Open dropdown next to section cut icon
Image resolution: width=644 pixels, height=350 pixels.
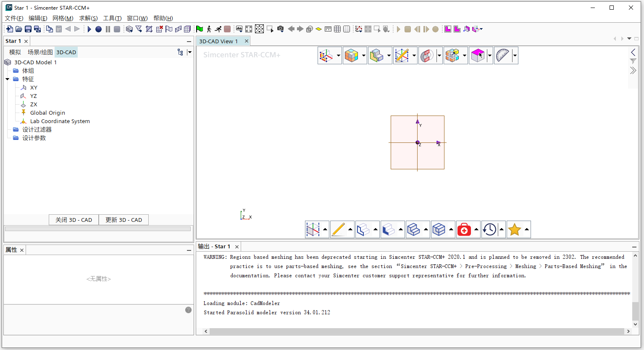439,55
